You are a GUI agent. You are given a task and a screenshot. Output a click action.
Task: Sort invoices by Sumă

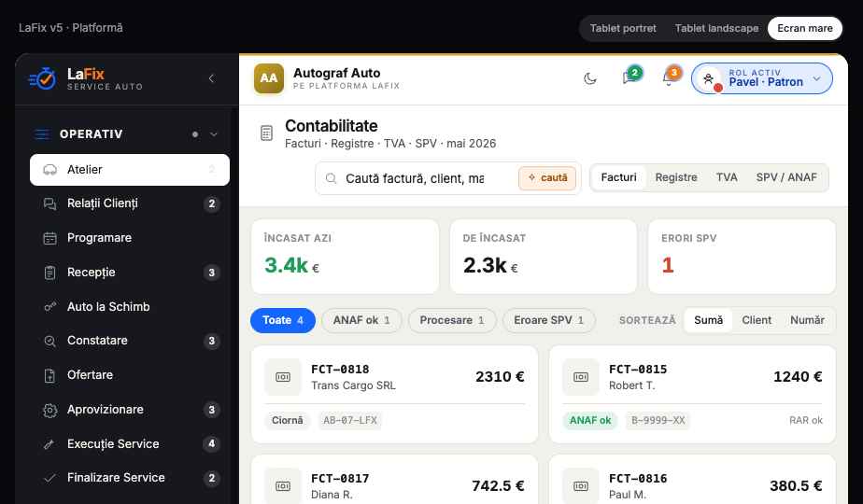coord(708,320)
